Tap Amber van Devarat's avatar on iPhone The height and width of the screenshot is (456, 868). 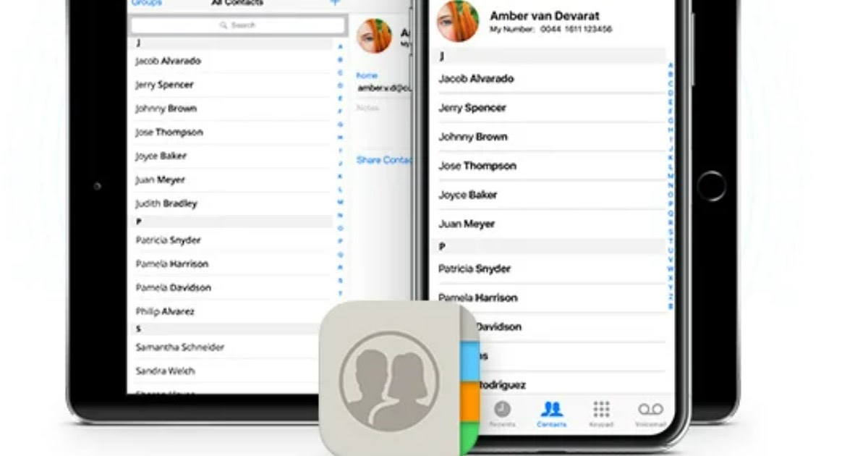(458, 20)
